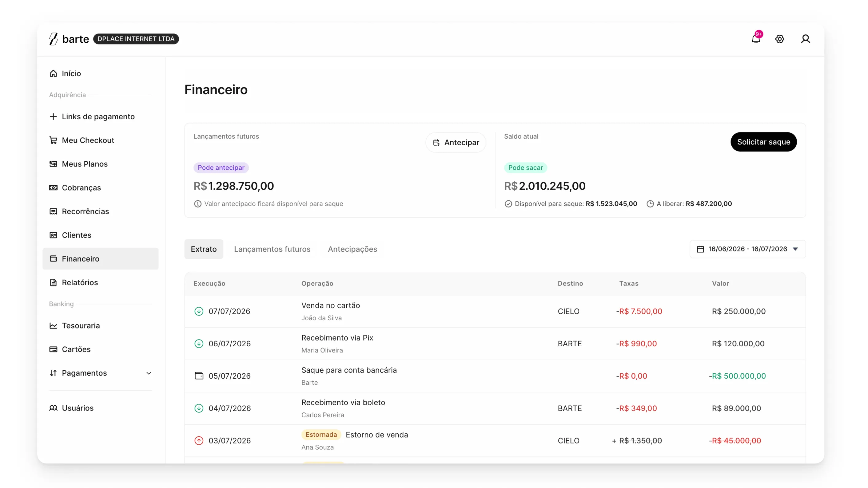Open the date range dropdown 16/06/2026 - 16/07/2026

[x=747, y=249]
